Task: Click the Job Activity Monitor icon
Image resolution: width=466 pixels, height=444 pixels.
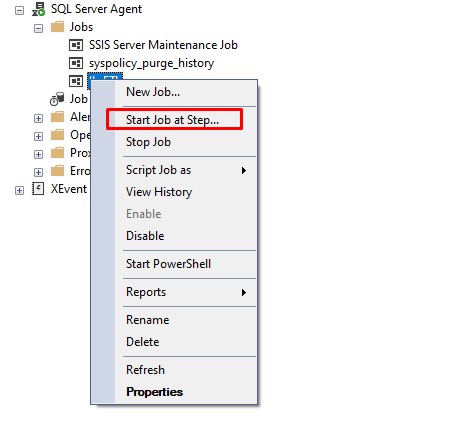Action: click(57, 99)
